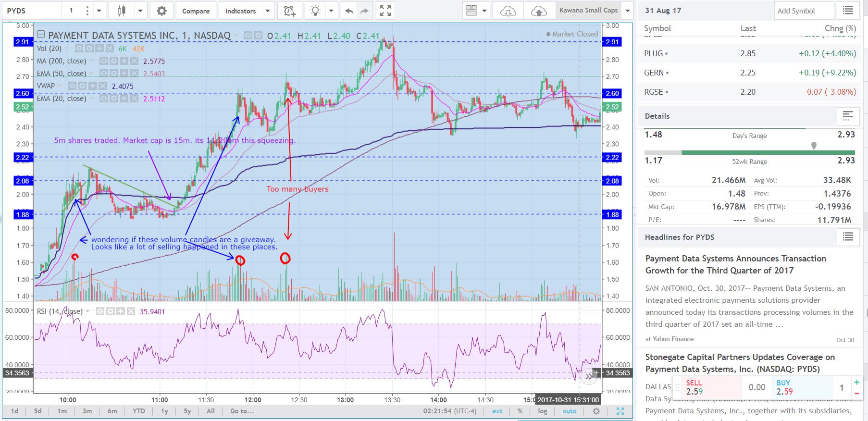Save chart layout to cloud
Screen dimensions: 868x421
click(539, 11)
